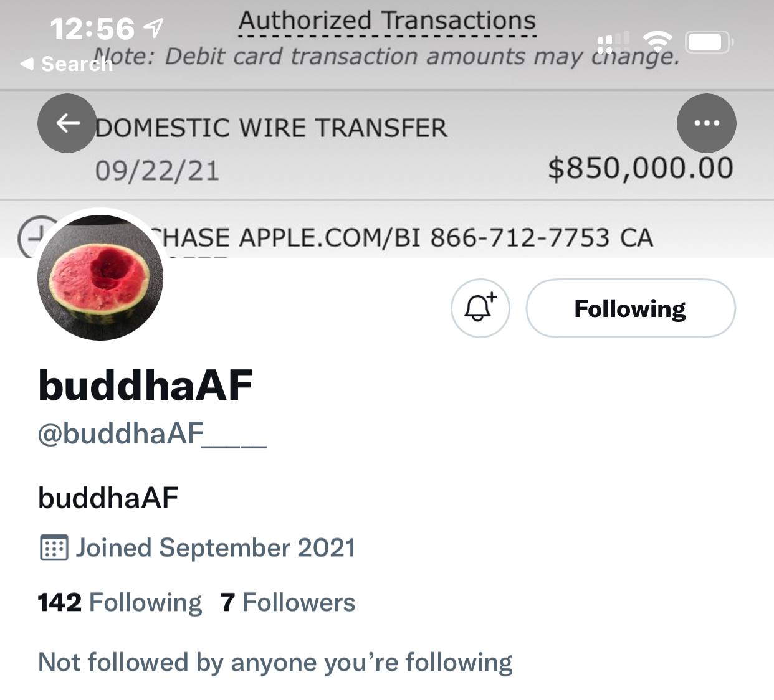Tap Not followed by anyone you're following
Image resolution: width=774 pixels, height=700 pixels.
pyautogui.click(x=275, y=663)
